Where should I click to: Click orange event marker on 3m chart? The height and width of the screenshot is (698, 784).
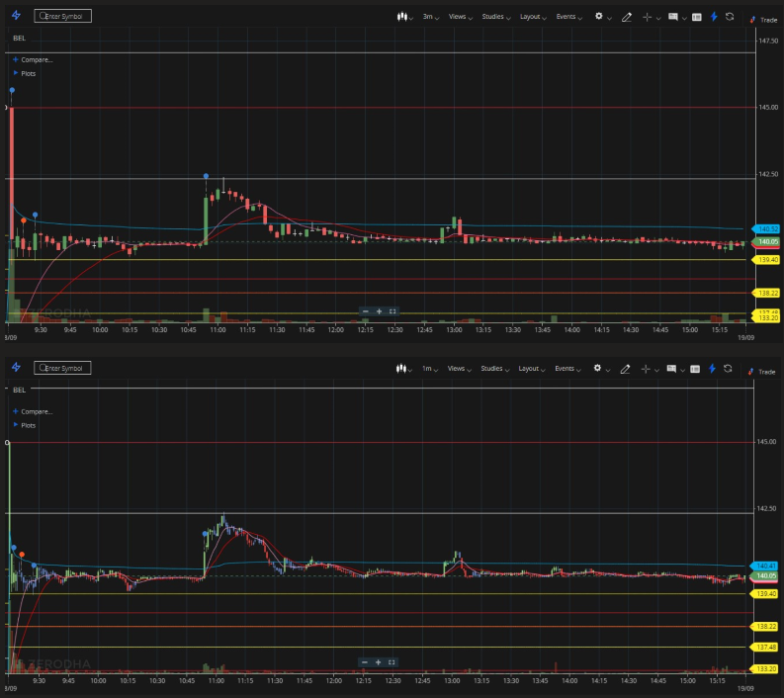point(24,220)
